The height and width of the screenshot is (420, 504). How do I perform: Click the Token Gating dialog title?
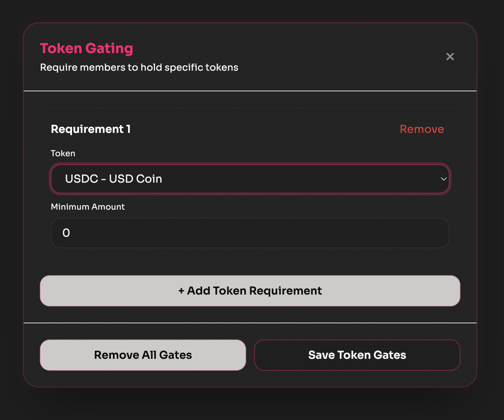click(87, 48)
